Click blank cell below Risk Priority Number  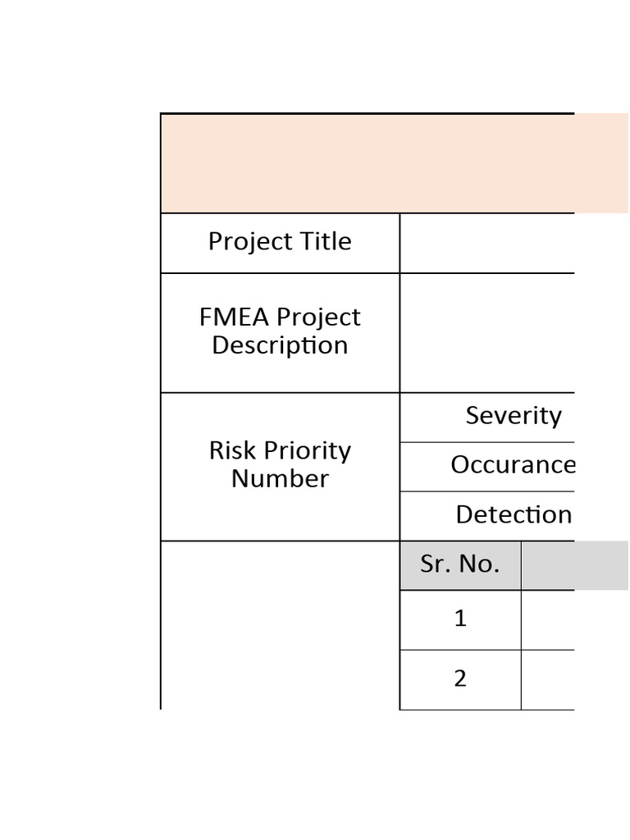[280, 625]
